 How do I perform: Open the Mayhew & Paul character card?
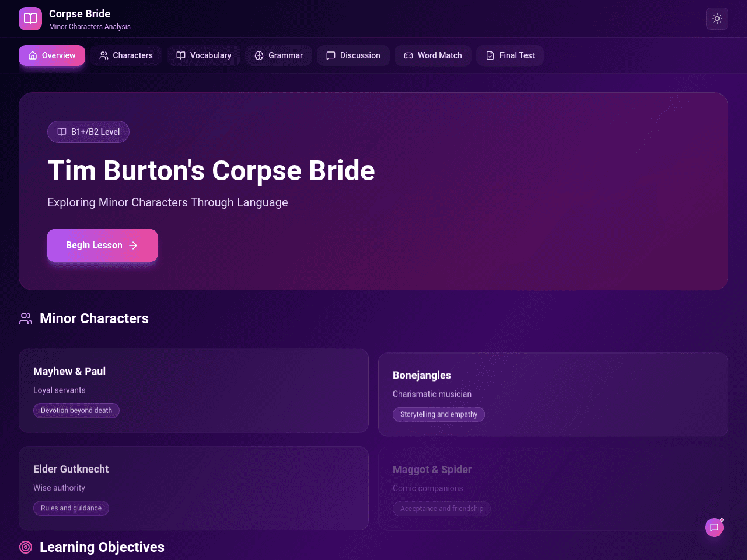pos(194,391)
